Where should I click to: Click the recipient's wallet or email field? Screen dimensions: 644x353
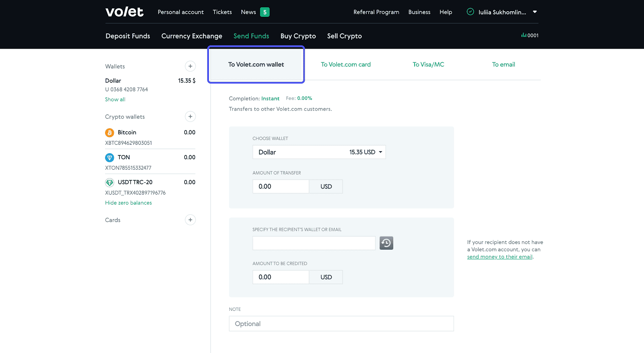click(x=314, y=243)
